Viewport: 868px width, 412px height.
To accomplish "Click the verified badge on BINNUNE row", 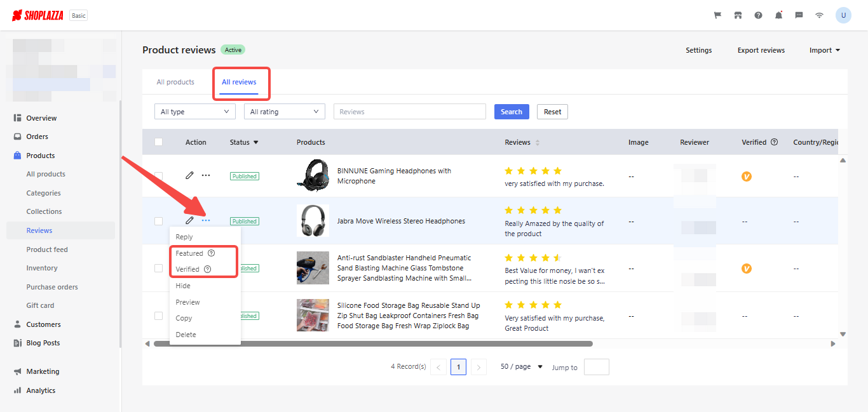I will pyautogui.click(x=747, y=176).
